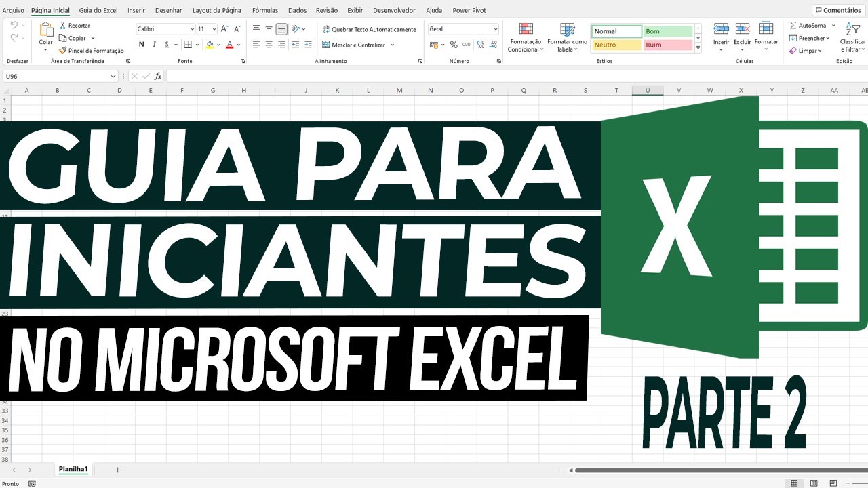Click the Recortar scissors button
This screenshot has width=868, height=488.
point(75,26)
